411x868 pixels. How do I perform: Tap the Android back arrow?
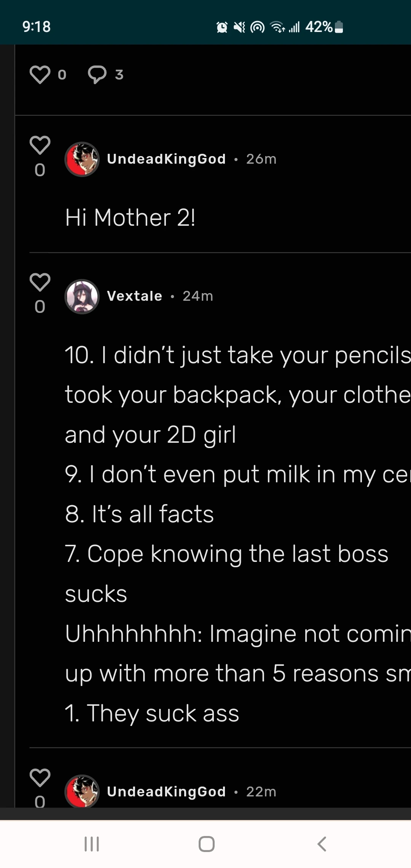coord(322,844)
